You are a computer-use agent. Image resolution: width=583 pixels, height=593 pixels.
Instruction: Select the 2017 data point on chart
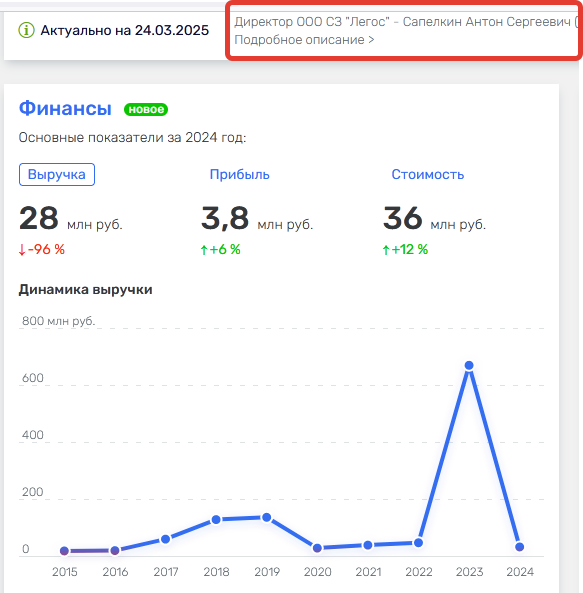point(165,539)
